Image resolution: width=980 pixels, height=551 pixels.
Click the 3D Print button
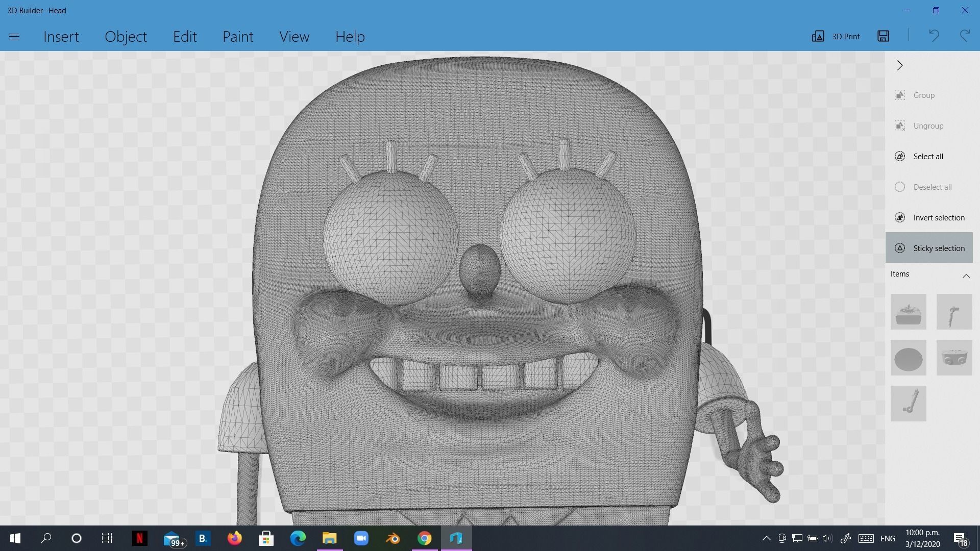[836, 36]
